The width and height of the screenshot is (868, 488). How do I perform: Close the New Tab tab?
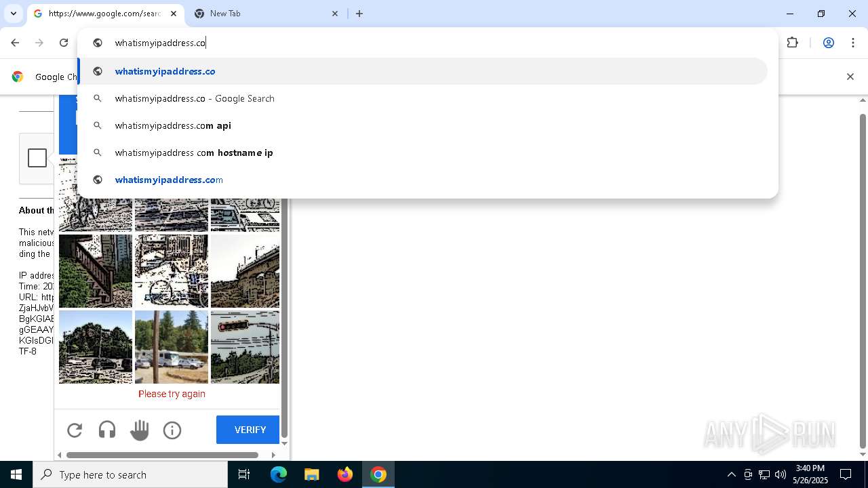[335, 14]
